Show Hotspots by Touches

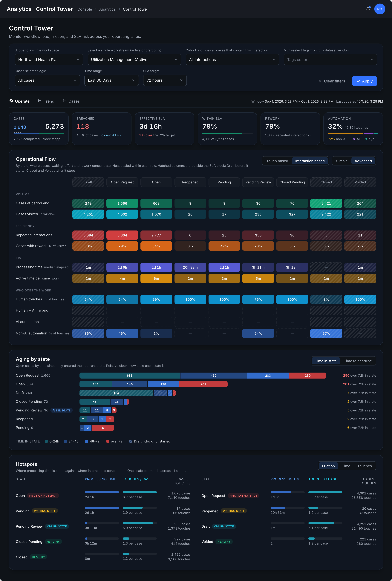tap(364, 466)
